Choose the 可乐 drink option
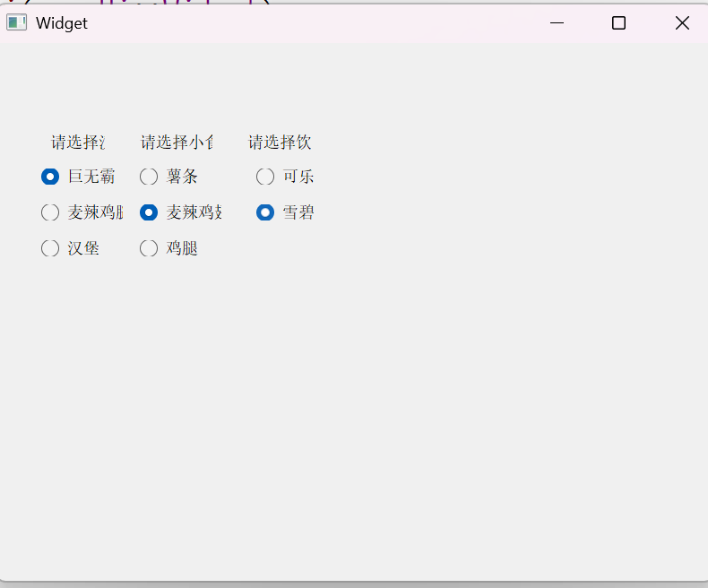This screenshot has height=588, width=708. point(284,177)
